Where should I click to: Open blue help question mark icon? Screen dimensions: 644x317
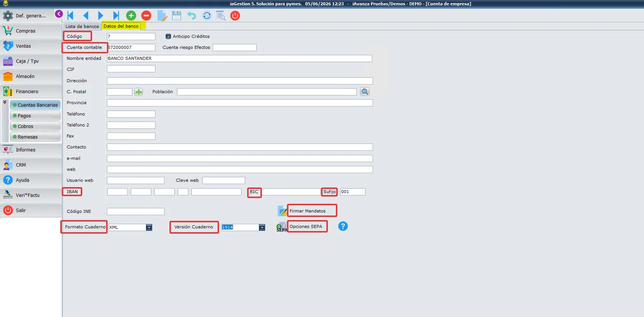pos(343,226)
